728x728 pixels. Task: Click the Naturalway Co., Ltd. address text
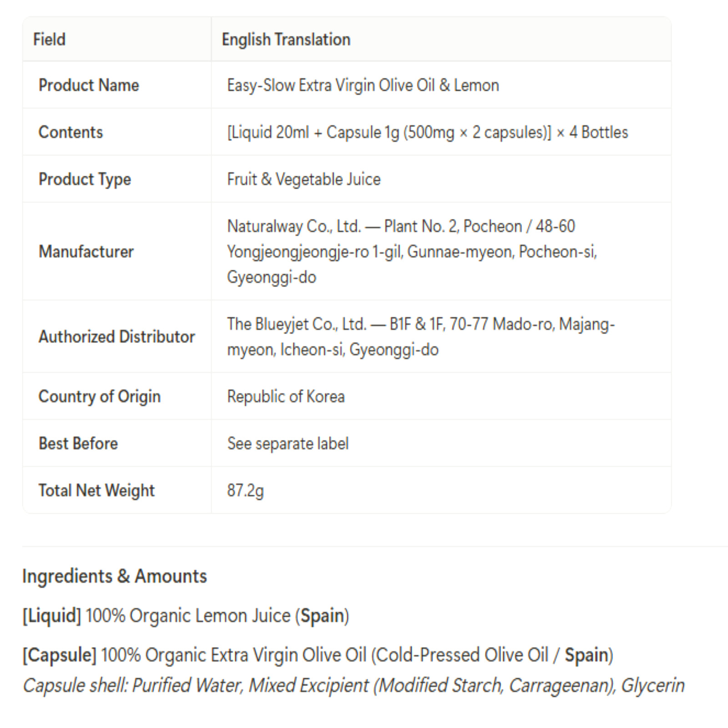tap(412, 252)
